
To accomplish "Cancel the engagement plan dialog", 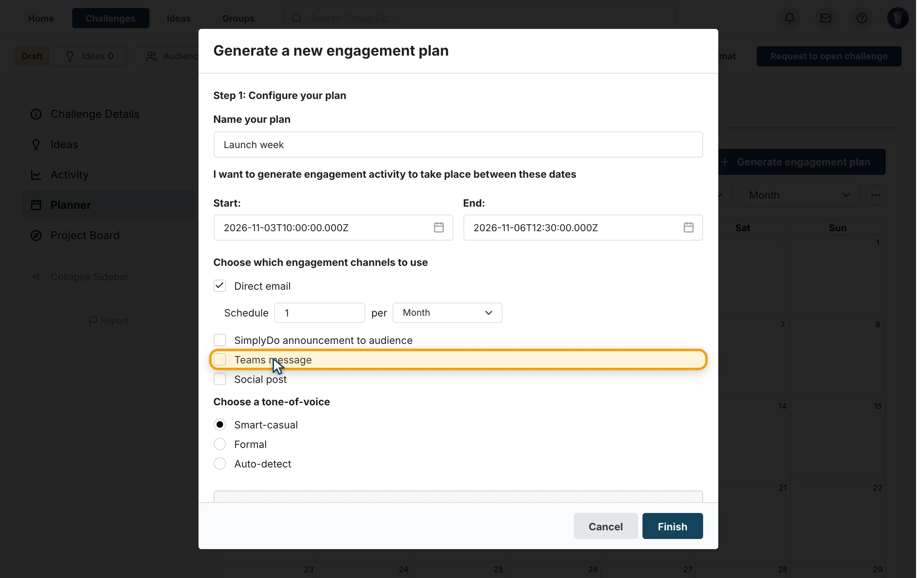I will pyautogui.click(x=606, y=526).
